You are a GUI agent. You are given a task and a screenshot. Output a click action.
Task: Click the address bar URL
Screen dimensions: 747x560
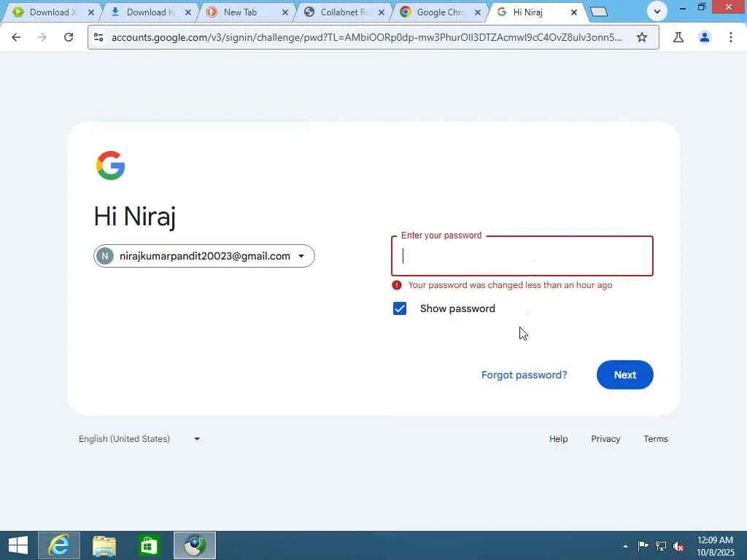click(x=366, y=37)
